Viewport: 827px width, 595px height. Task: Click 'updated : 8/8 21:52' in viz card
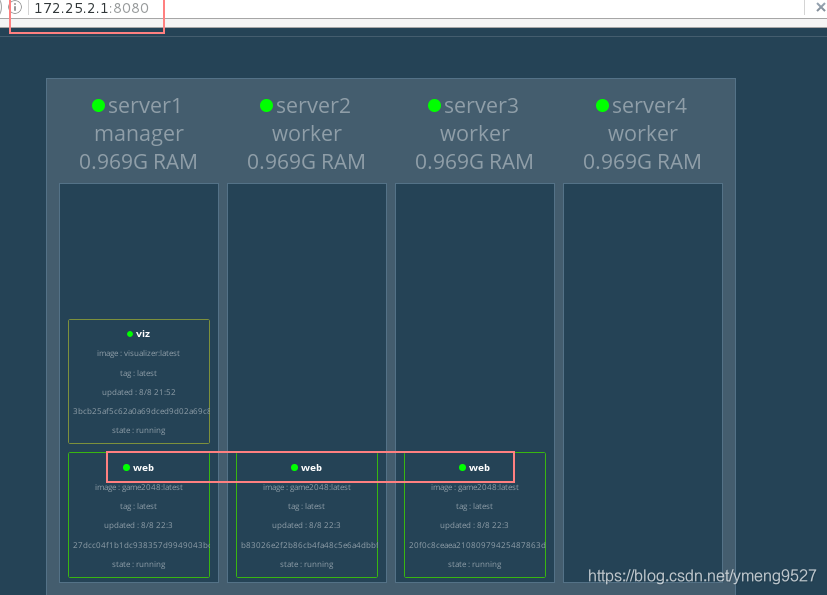click(139, 392)
